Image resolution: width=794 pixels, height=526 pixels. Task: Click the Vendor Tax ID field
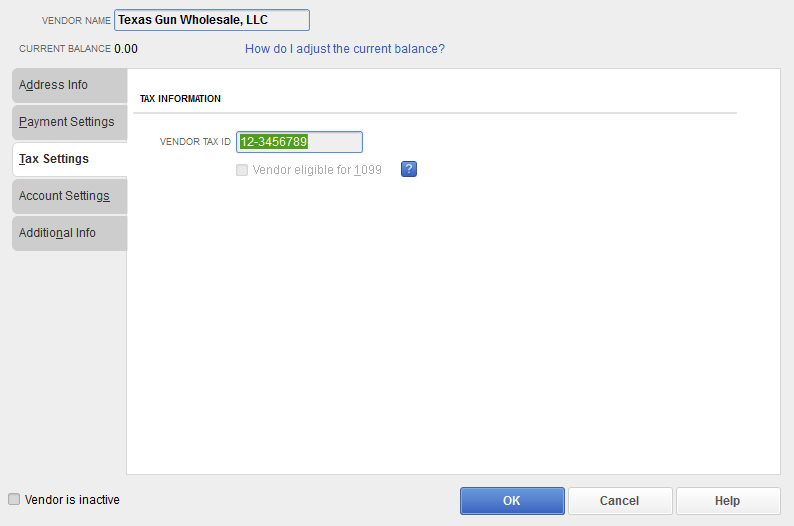[299, 142]
